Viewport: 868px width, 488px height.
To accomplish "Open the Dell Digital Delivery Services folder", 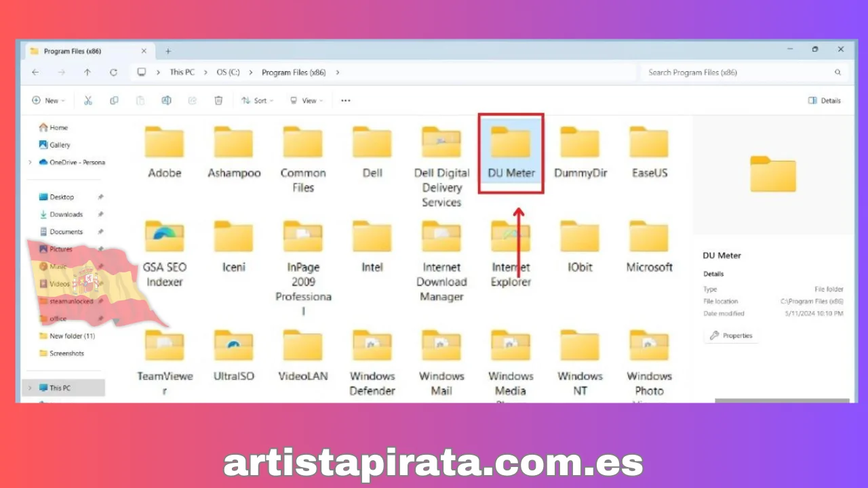I will click(441, 167).
